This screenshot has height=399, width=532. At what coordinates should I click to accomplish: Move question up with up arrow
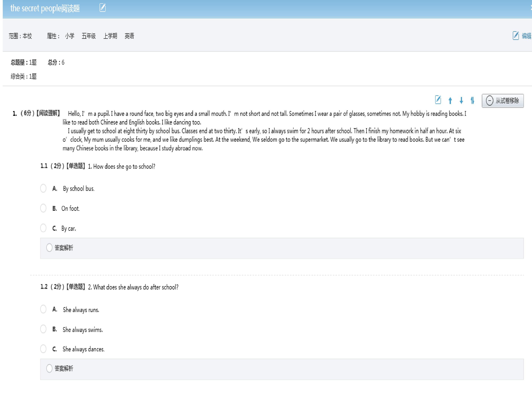pyautogui.click(x=450, y=100)
